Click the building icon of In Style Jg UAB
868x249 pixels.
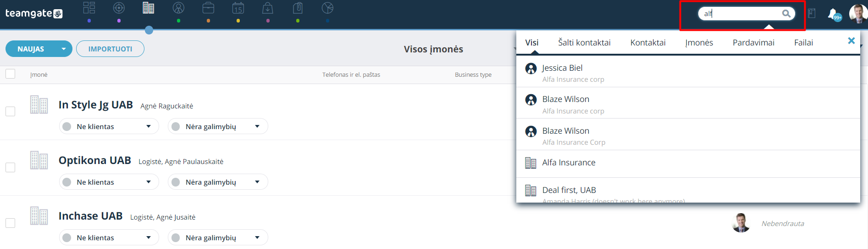tap(39, 105)
